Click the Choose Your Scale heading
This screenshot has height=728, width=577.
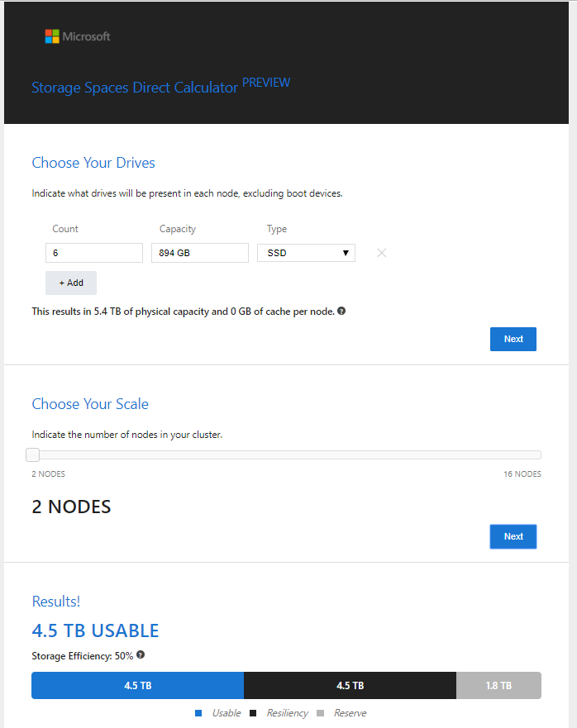(x=90, y=404)
